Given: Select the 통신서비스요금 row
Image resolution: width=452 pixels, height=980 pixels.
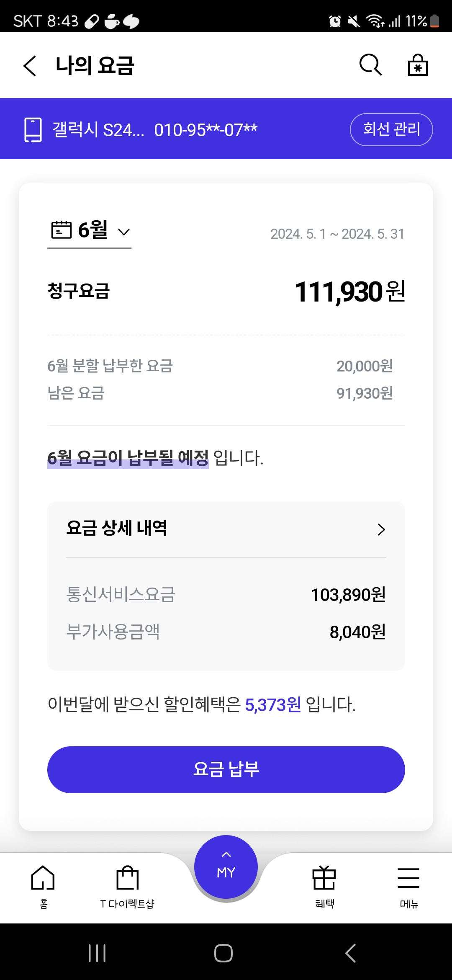Looking at the screenshot, I should click(x=226, y=595).
